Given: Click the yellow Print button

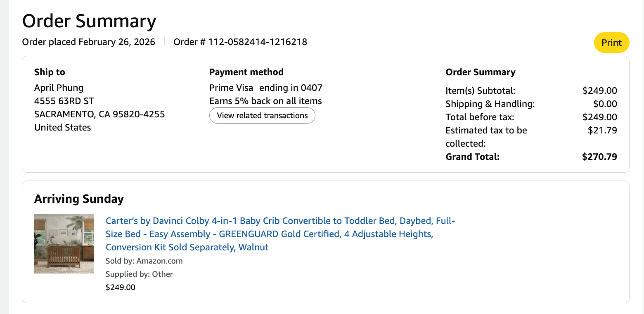Looking at the screenshot, I should click(x=611, y=43).
